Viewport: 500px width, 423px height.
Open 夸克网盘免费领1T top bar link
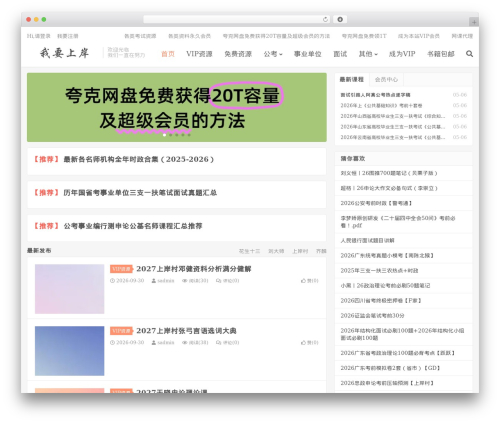364,36
